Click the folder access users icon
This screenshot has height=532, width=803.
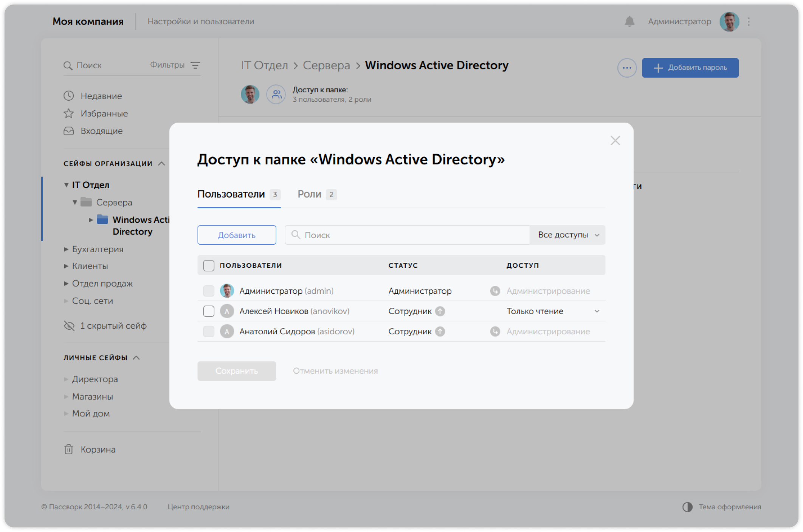[276, 94]
